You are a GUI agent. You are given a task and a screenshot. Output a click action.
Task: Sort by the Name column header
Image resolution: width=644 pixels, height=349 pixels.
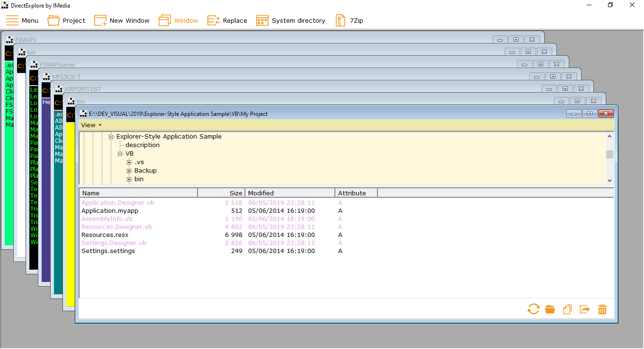coord(139,193)
